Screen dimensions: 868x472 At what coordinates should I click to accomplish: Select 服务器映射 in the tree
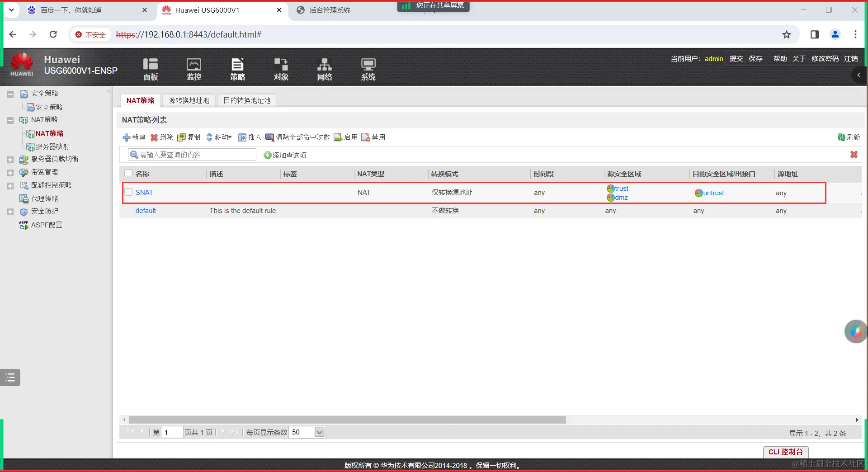52,146
